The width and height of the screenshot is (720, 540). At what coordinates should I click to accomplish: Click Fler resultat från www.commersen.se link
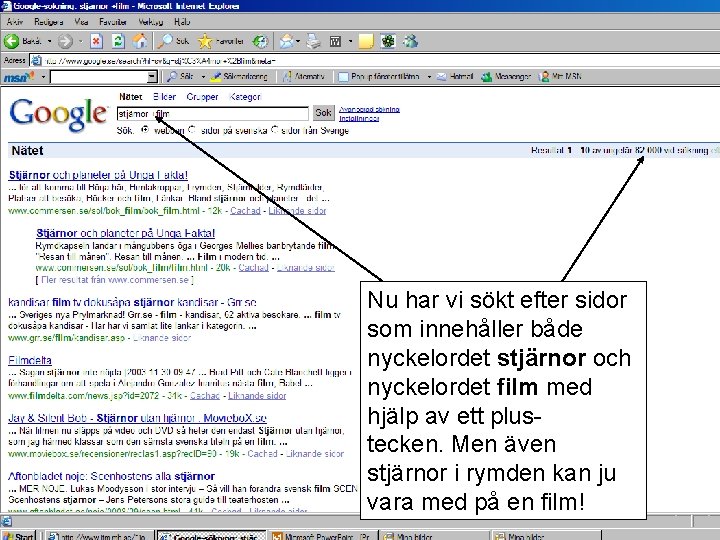pos(115,280)
